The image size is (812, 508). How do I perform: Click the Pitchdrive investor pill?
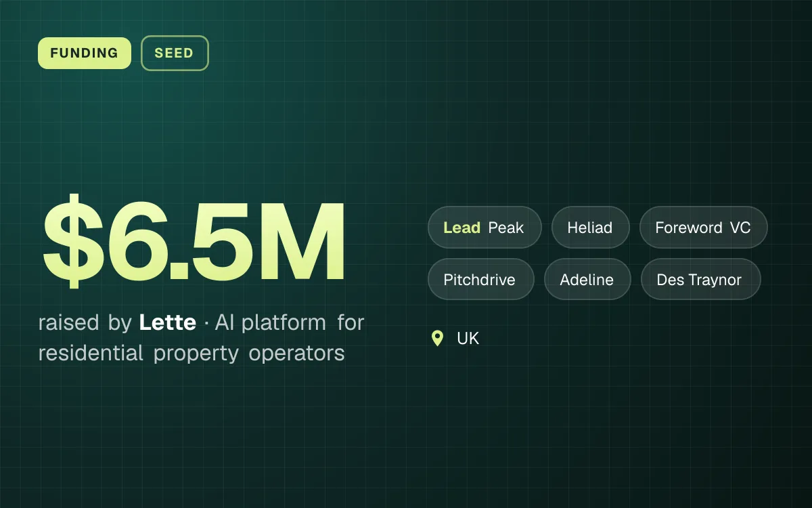click(x=480, y=279)
